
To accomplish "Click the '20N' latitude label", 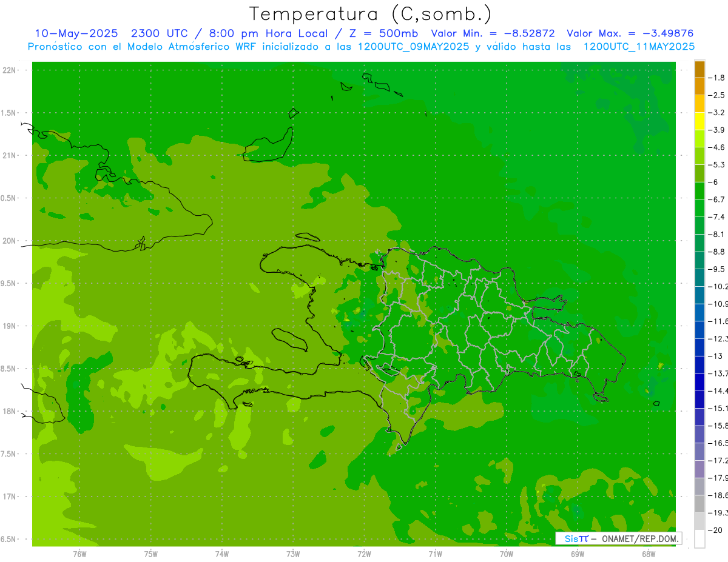I will [x=8, y=241].
